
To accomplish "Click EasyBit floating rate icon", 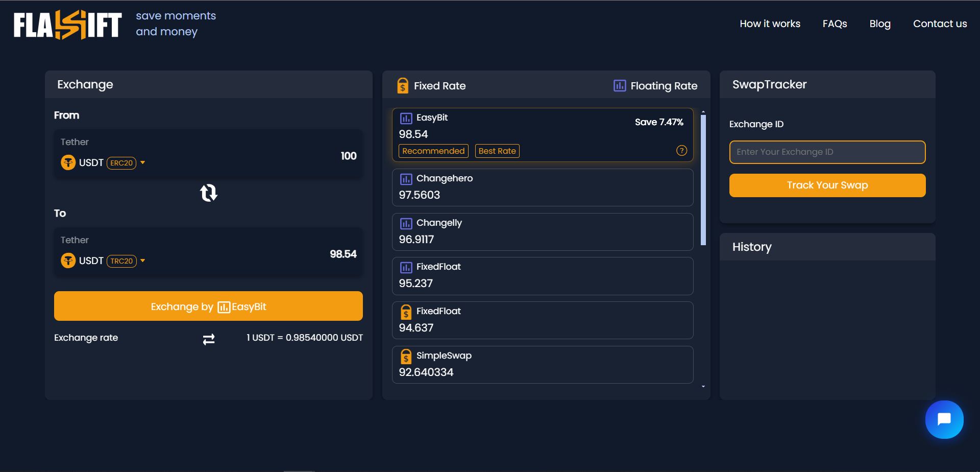I will 406,119.
